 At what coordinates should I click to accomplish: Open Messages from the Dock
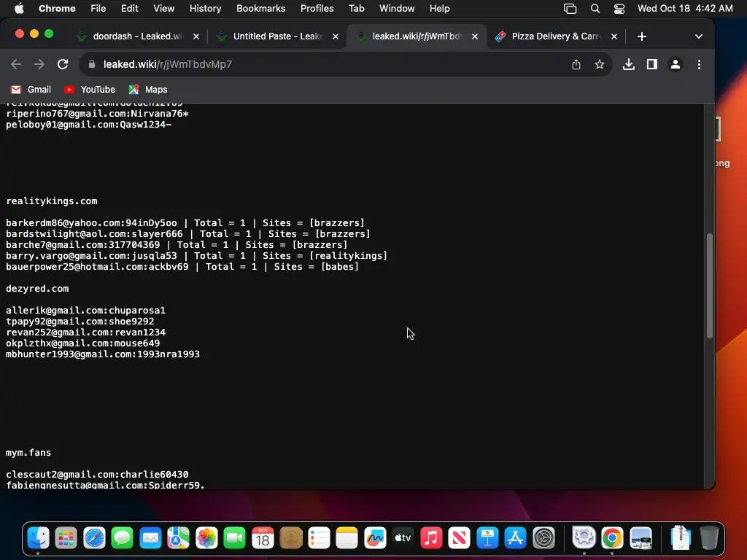coord(123,538)
